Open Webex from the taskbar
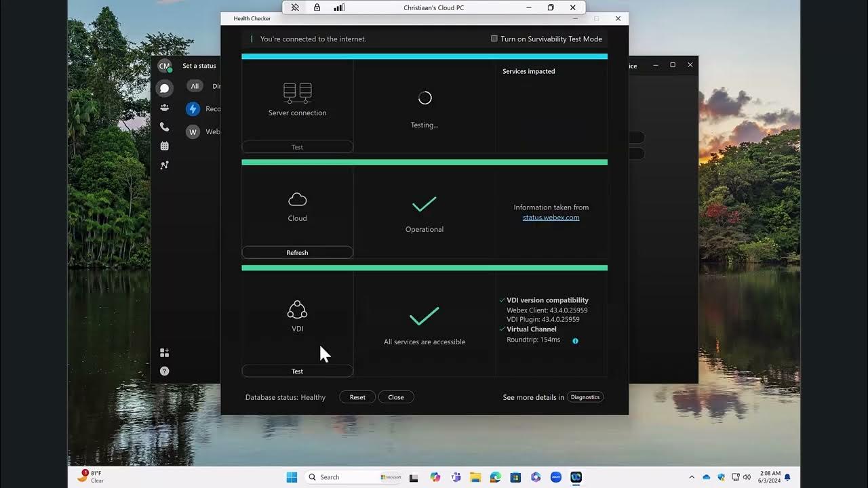Screen dimensions: 868x488 (576, 477)
